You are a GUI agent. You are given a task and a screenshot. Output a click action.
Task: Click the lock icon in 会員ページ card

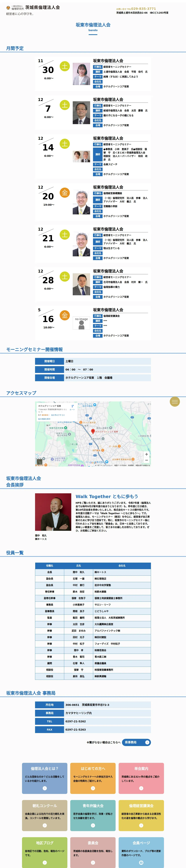(x=141, y=863)
